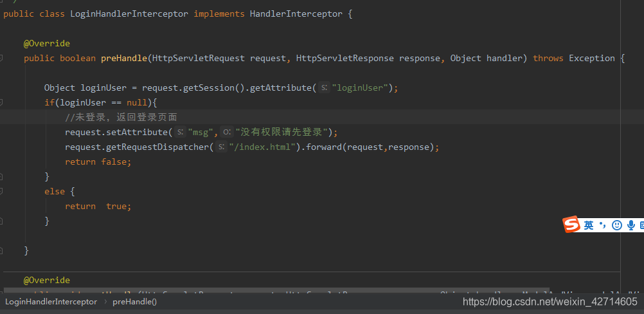Click the boolean return type keyword
The image size is (644, 314).
(78, 59)
